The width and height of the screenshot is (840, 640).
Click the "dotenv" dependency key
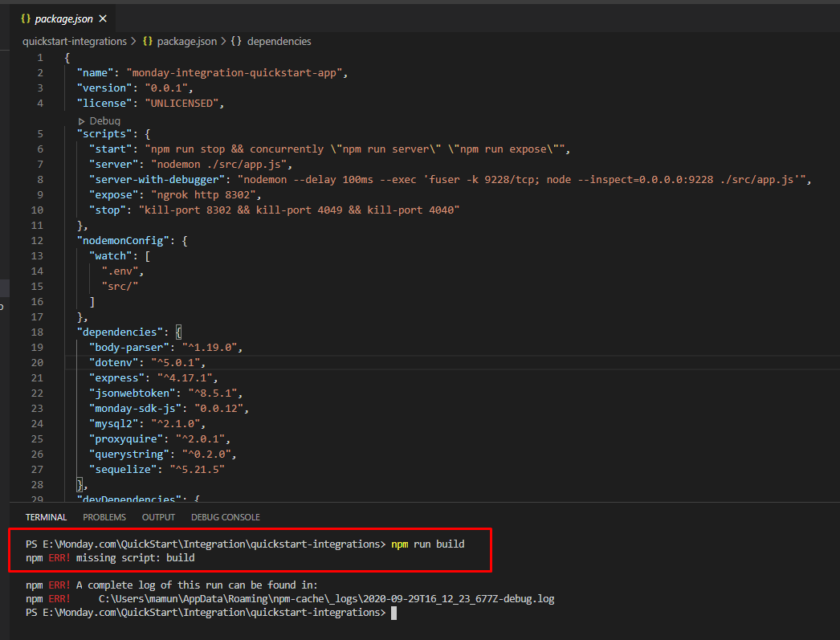[x=113, y=363]
